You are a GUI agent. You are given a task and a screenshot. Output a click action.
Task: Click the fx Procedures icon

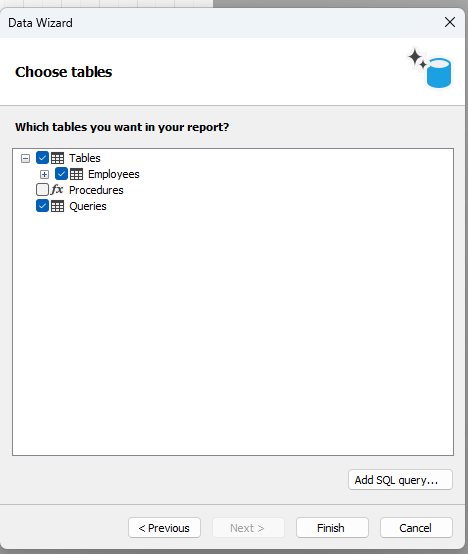[57, 190]
